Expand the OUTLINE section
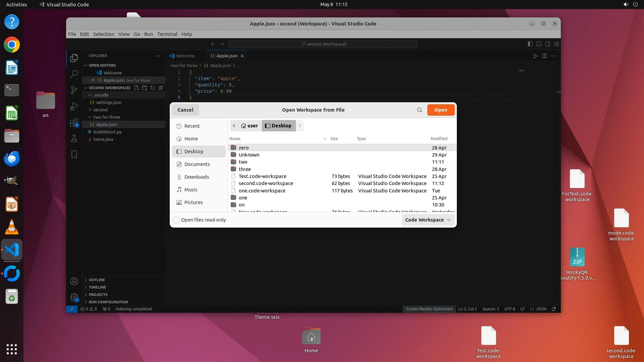The width and height of the screenshot is (644, 362). tap(97, 280)
